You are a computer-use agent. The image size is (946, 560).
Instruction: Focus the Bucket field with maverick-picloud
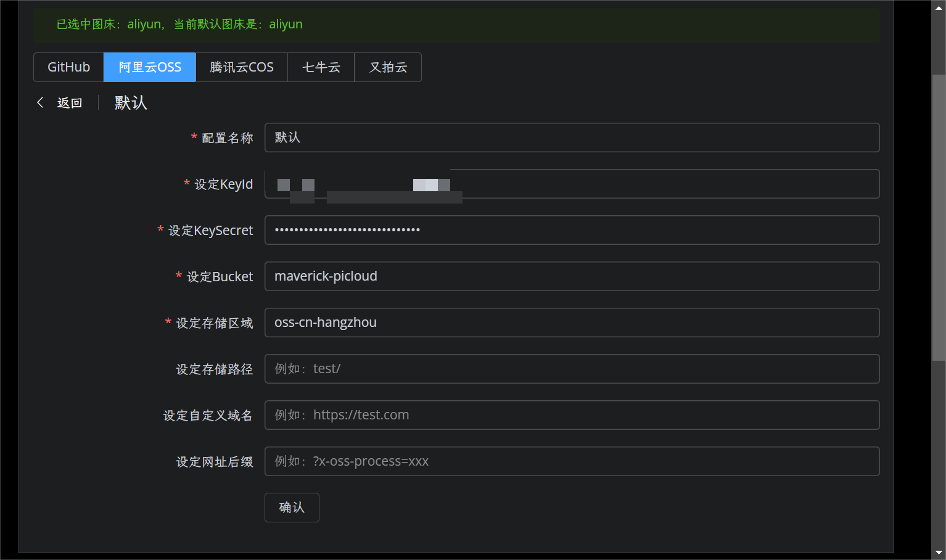click(x=572, y=276)
